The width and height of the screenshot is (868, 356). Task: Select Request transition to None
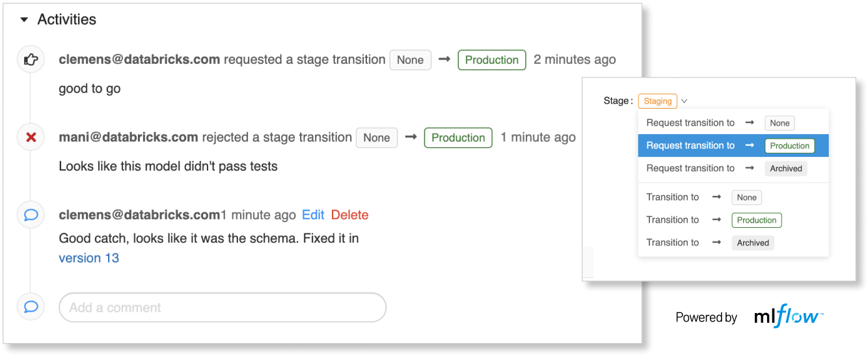pos(720,123)
